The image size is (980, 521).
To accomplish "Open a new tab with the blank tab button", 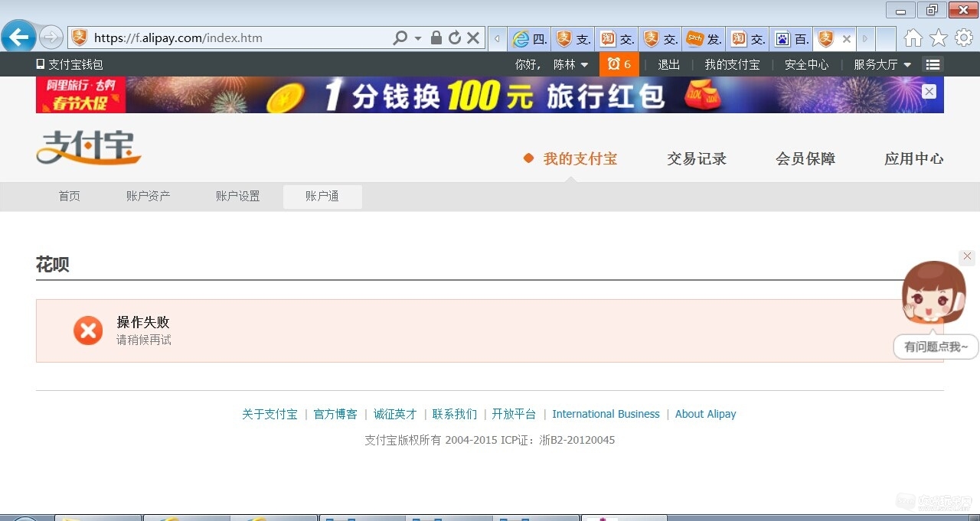I will pos(886,38).
